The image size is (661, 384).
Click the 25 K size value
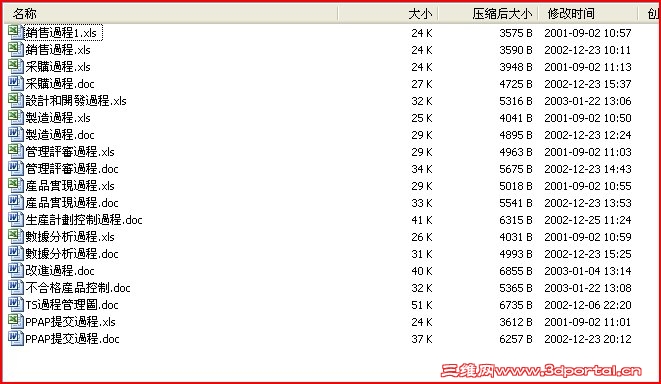(x=422, y=118)
